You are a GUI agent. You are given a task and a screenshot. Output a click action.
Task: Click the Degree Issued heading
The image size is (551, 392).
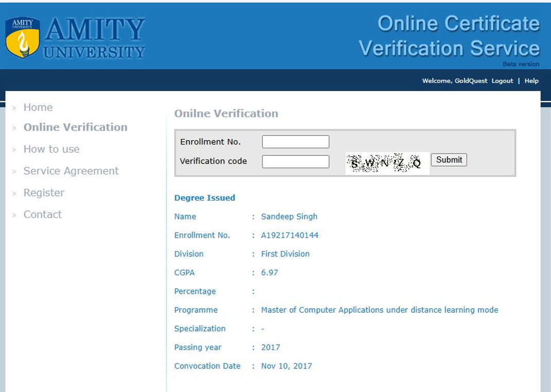(204, 198)
